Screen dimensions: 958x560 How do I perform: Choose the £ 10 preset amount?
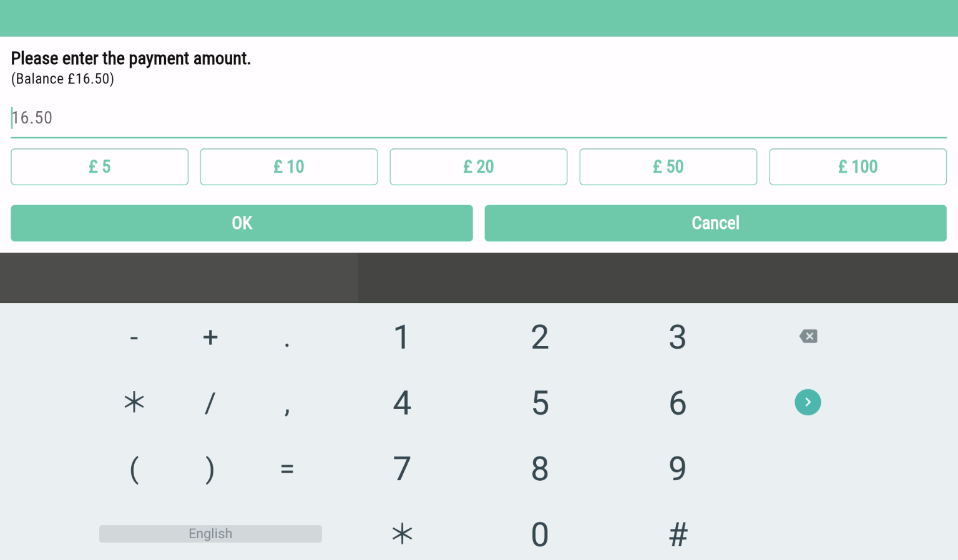click(x=289, y=167)
